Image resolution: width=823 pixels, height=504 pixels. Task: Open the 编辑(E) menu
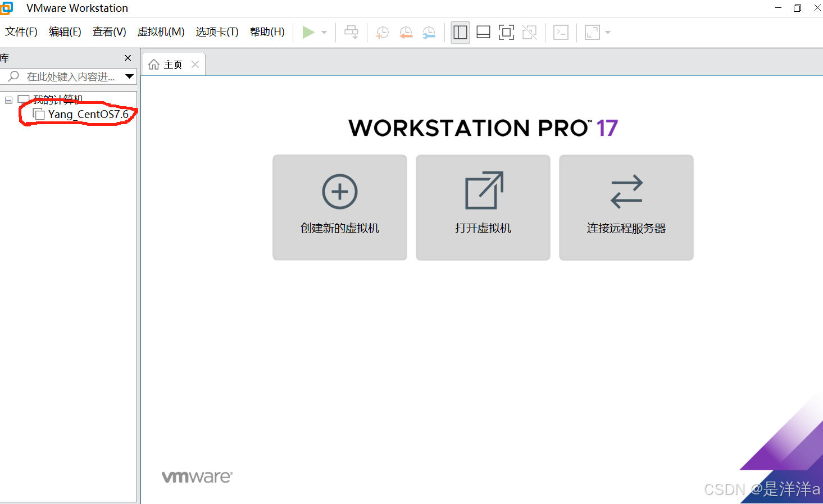65,32
